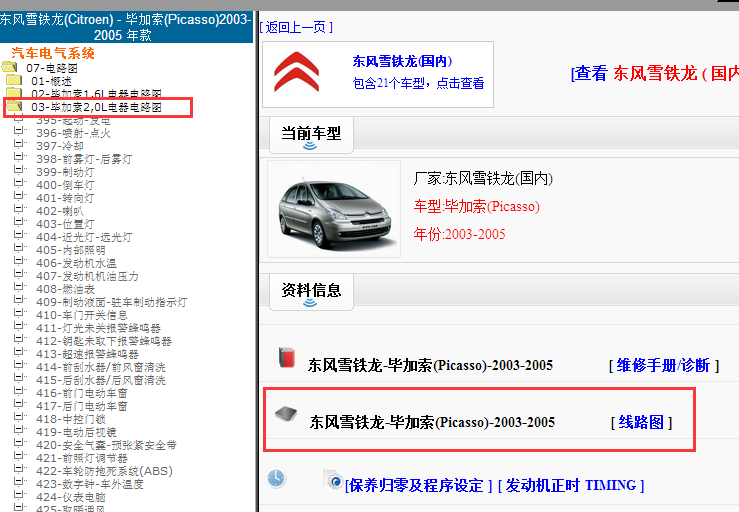Image resolution: width=739 pixels, height=512 pixels.
Task: Open 415-后刮水器/后风窗清洗 entry
Action: point(101,380)
